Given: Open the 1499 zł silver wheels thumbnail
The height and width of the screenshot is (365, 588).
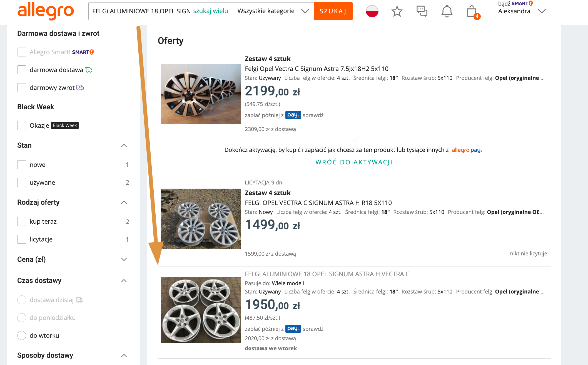Looking at the screenshot, I should [201, 219].
